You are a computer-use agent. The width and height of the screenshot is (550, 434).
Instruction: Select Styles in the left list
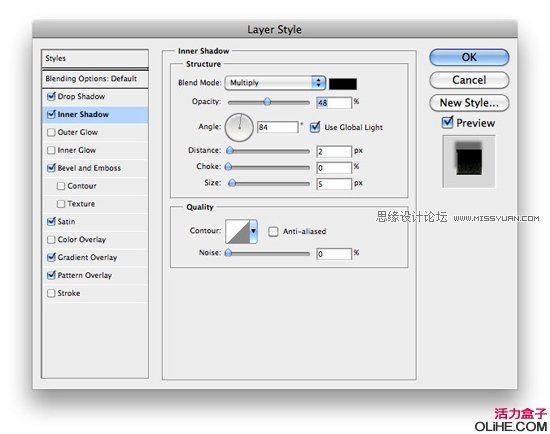click(x=95, y=58)
